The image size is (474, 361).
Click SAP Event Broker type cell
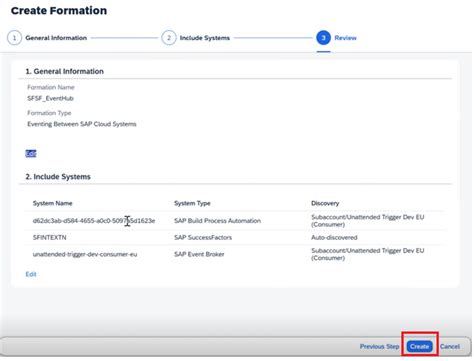pos(199,254)
